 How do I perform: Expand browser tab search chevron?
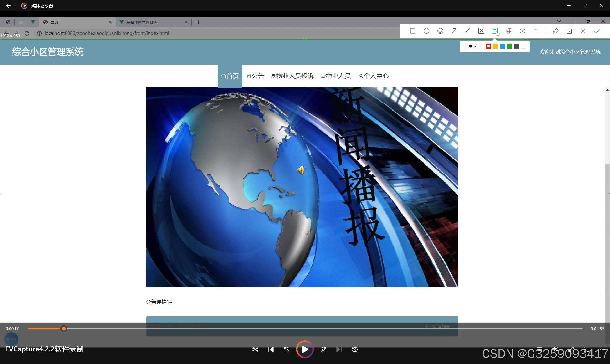tap(559, 21)
